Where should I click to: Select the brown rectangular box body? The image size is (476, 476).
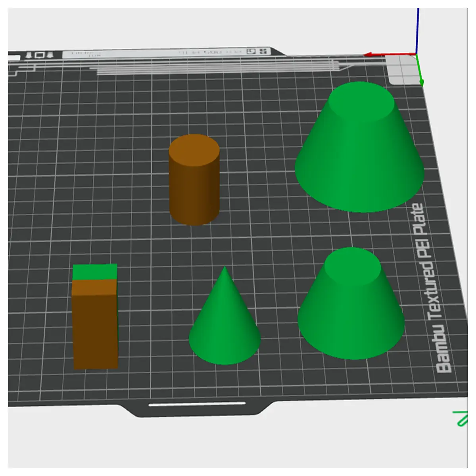tap(95, 324)
